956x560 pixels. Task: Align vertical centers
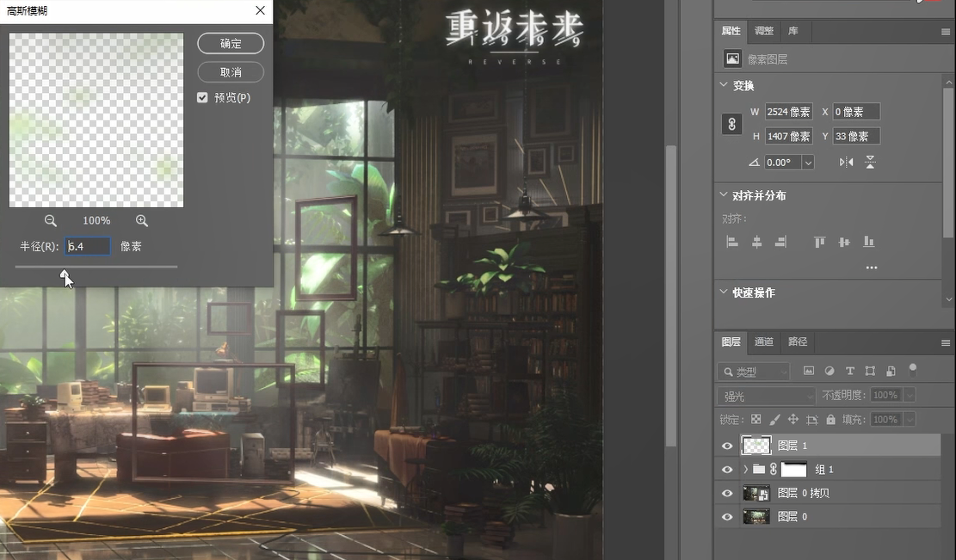pos(844,242)
